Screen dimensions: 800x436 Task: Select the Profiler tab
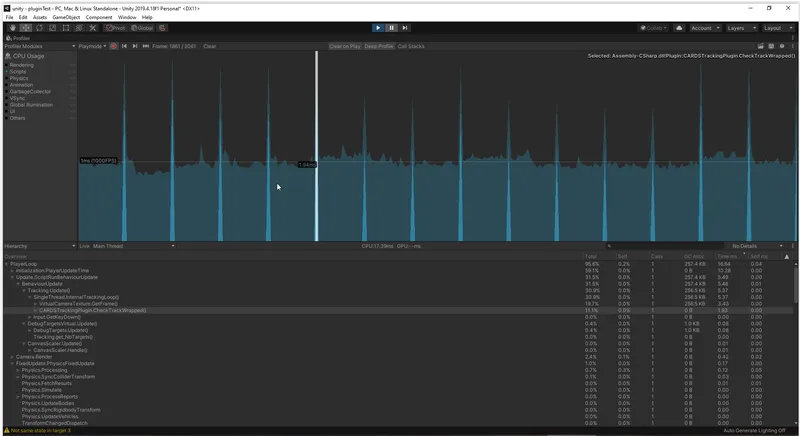[18, 38]
